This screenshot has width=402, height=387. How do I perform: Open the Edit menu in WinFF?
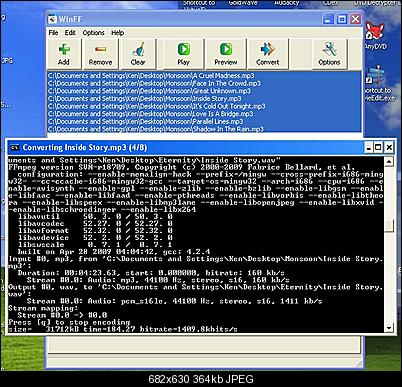coord(70,33)
